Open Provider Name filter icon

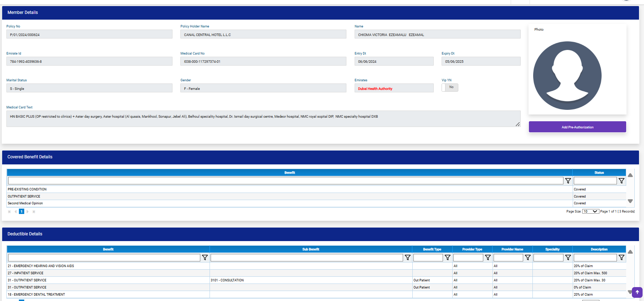(528, 257)
